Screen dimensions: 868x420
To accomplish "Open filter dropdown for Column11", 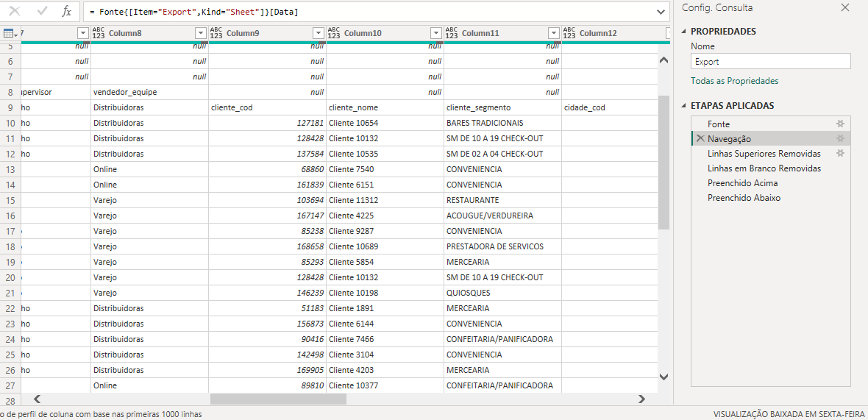I will tap(554, 33).
